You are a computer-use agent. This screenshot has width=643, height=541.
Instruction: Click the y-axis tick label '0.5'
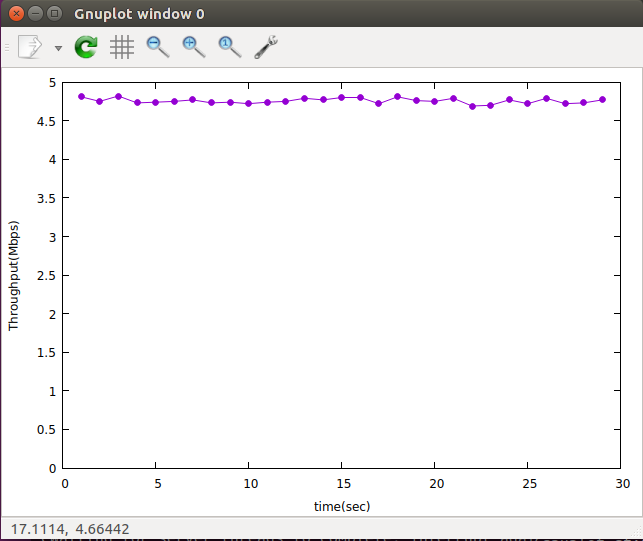46,430
